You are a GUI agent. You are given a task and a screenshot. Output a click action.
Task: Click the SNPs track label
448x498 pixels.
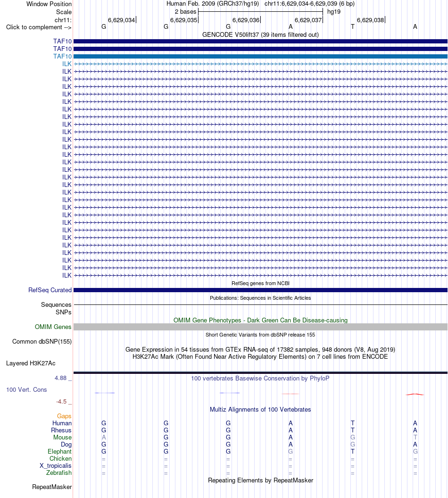click(64, 312)
